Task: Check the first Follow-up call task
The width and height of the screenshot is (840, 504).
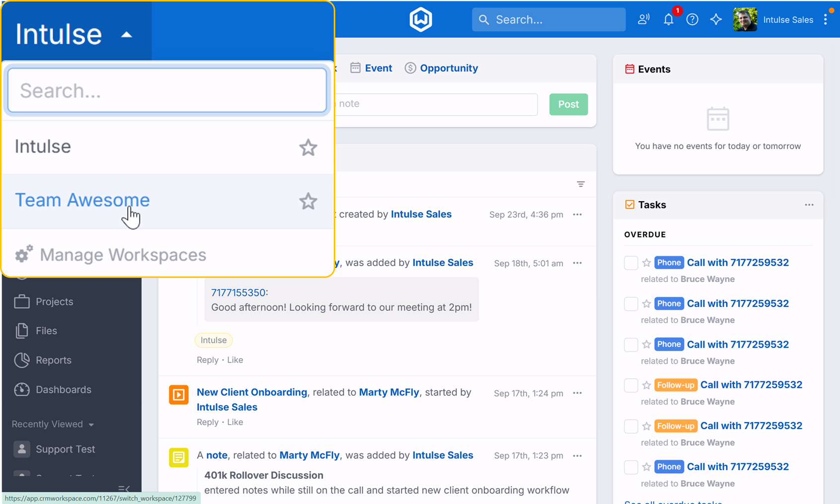Action: (631, 385)
